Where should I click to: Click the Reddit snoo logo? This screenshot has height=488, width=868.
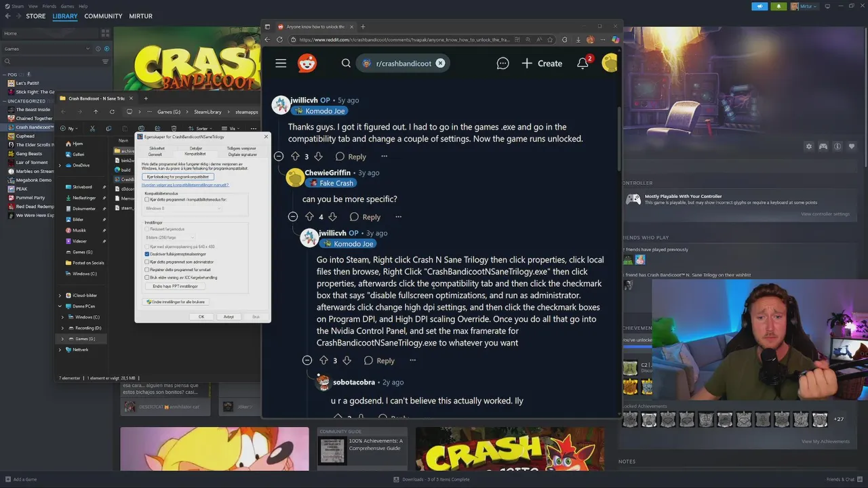307,63
